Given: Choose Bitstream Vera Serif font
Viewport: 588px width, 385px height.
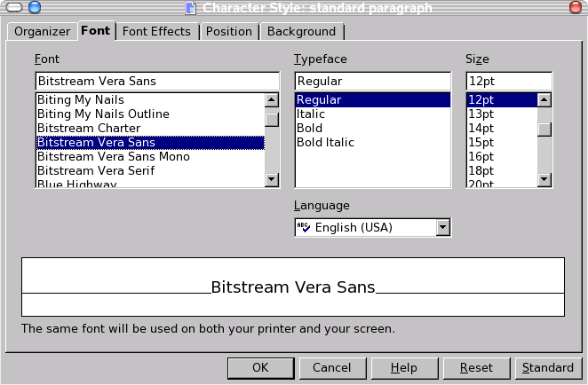Looking at the screenshot, I should point(96,170).
